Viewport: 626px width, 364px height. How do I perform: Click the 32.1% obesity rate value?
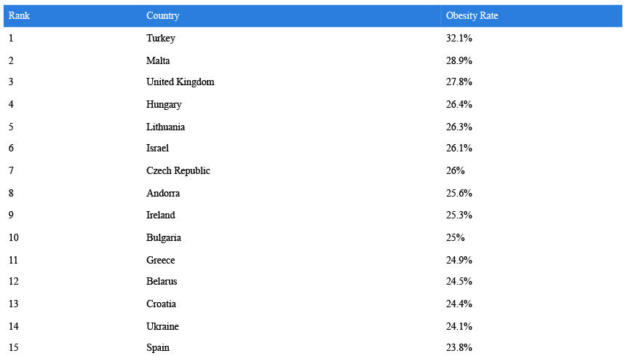[459, 39]
